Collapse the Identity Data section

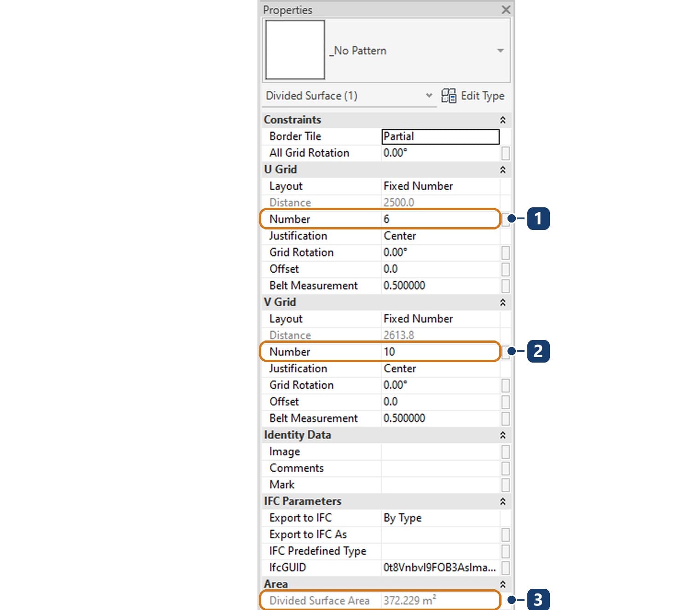tap(503, 435)
